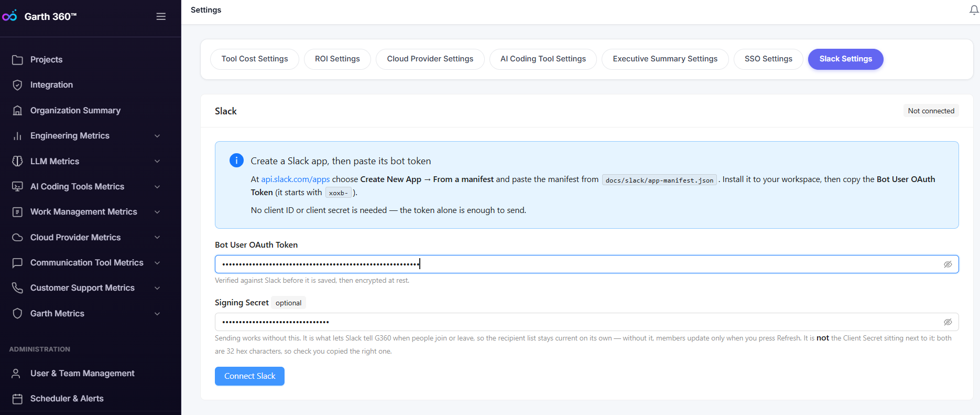Switch to the ROI Settings tab
Viewport: 980px width, 415px height.
tap(337, 59)
